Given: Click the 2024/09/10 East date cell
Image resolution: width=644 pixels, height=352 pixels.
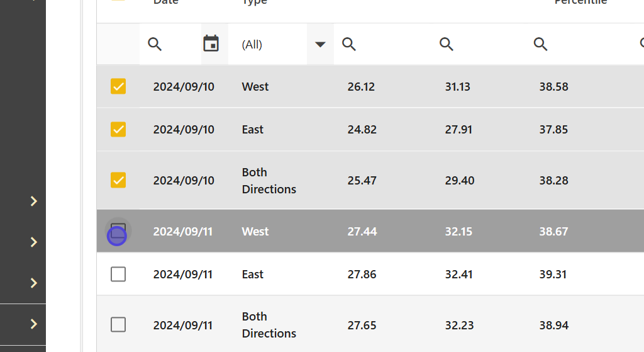Looking at the screenshot, I should pyautogui.click(x=184, y=130).
